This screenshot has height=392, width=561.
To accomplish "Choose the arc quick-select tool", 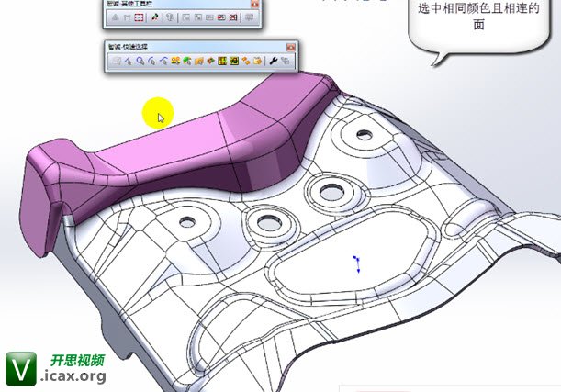I will coord(151,61).
